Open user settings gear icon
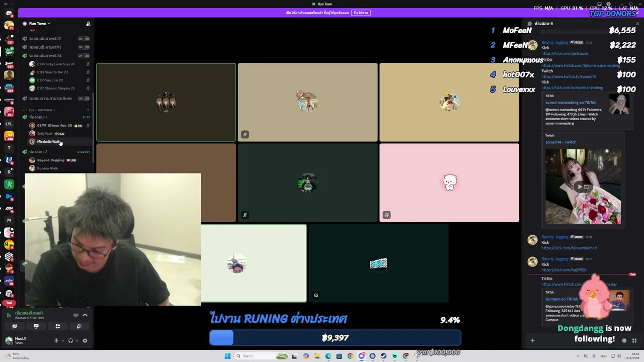 (x=85, y=341)
